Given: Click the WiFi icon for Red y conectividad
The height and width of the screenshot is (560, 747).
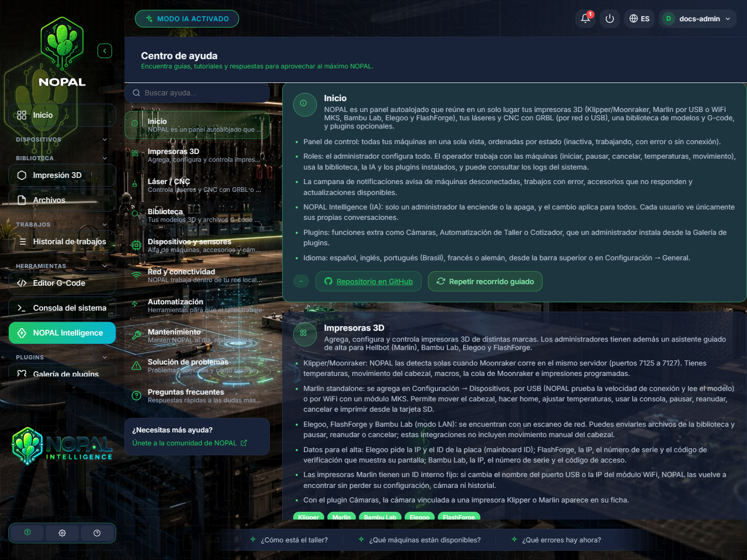Looking at the screenshot, I should click(136, 275).
